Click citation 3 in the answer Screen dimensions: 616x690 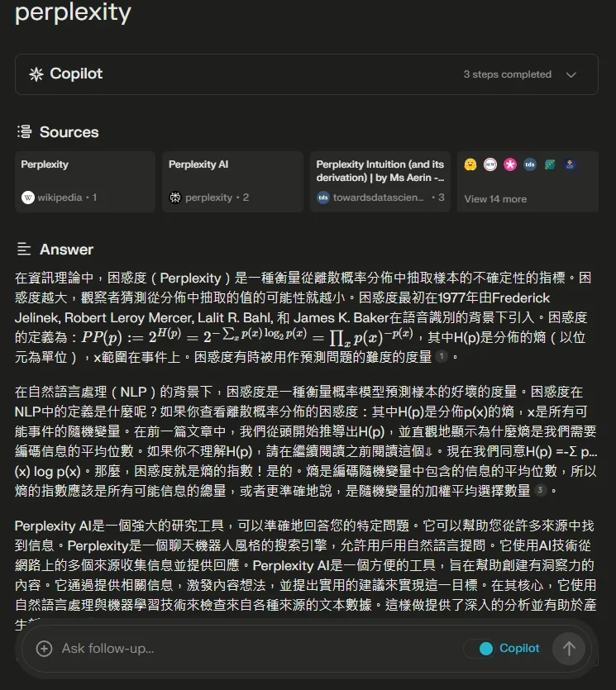540,490
